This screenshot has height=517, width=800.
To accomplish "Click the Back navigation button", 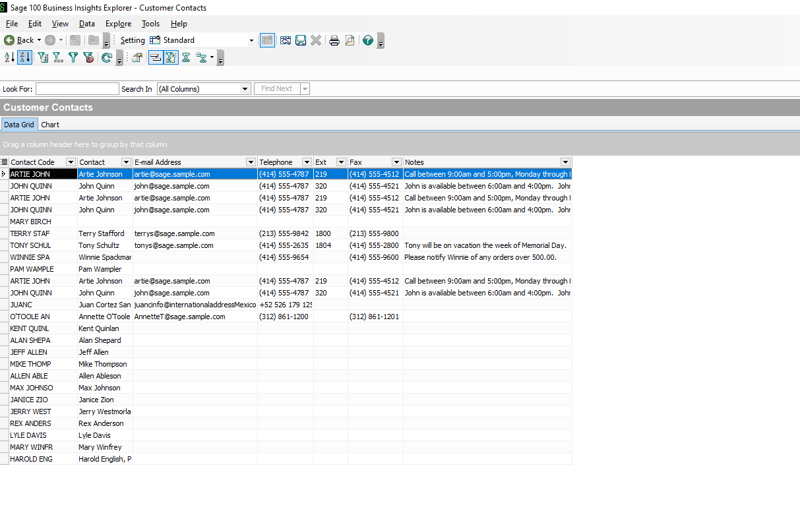I will (x=19, y=41).
